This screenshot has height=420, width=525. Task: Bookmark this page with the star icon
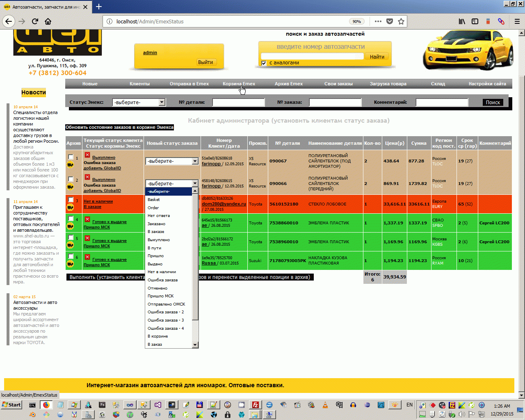pos(401,21)
